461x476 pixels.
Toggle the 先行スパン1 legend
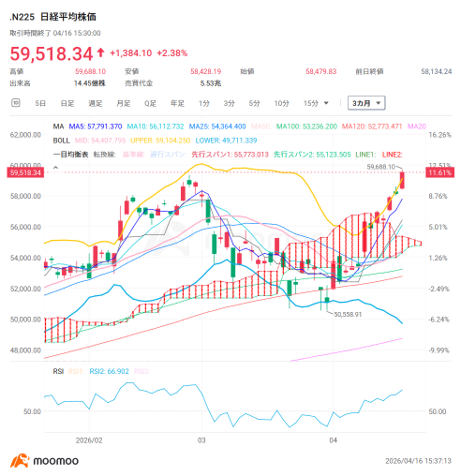click(230, 155)
